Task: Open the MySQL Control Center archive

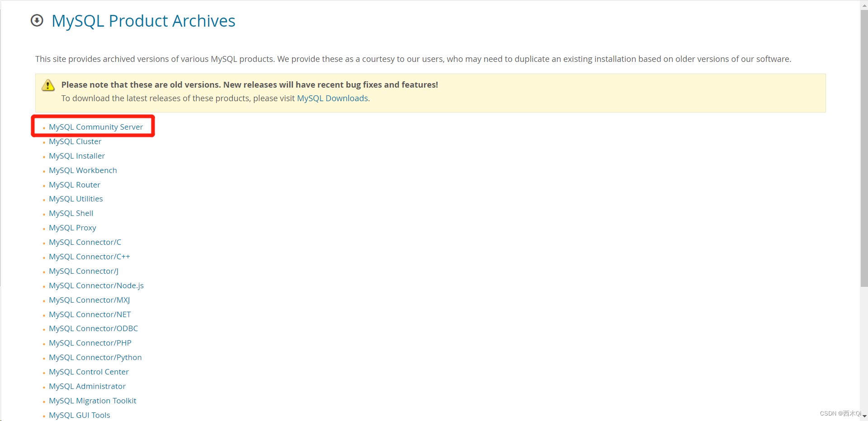Action: pyautogui.click(x=89, y=372)
